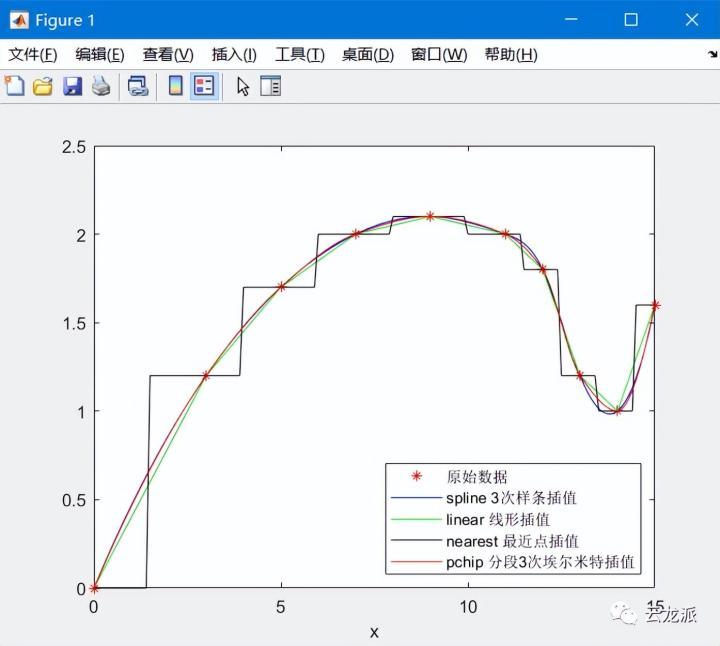Open the 工具(T) menu
Image resolution: width=720 pixels, height=646 pixels.
pos(299,55)
